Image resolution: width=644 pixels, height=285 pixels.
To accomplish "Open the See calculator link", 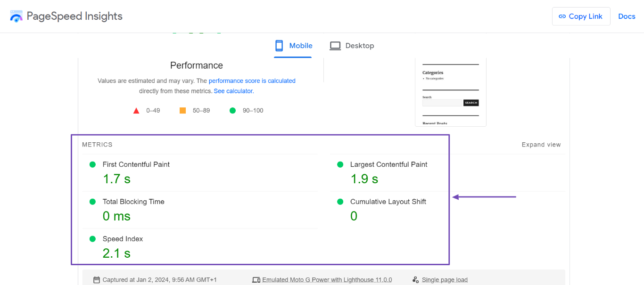I will click(233, 90).
